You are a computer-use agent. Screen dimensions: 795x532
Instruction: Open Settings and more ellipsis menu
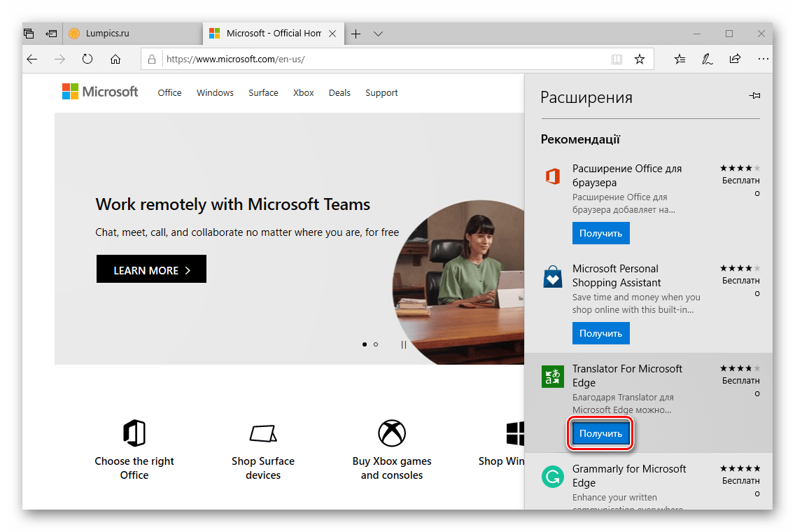pos(763,59)
